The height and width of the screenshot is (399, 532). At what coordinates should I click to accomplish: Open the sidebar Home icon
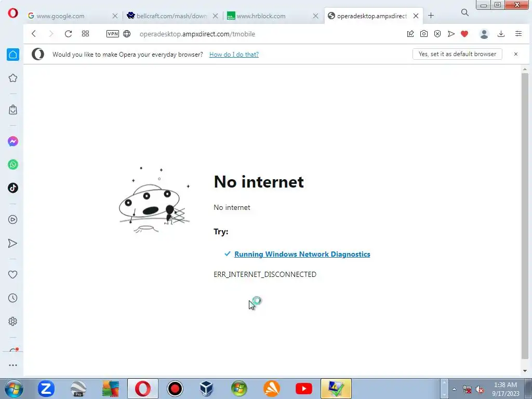[13, 55]
